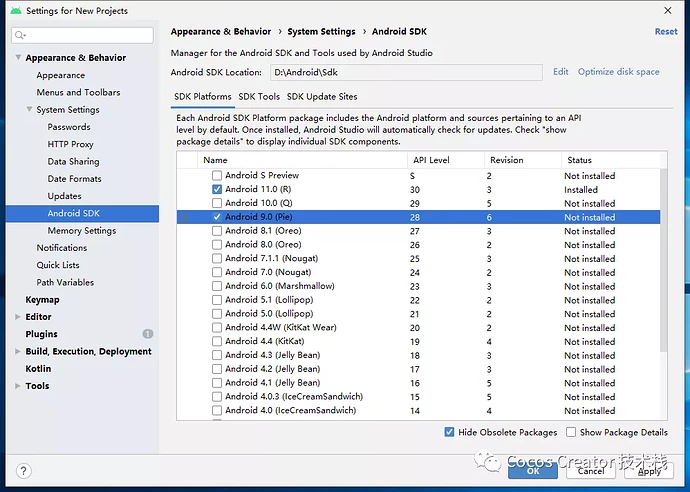Expand the Editor settings section

[x=18, y=317]
